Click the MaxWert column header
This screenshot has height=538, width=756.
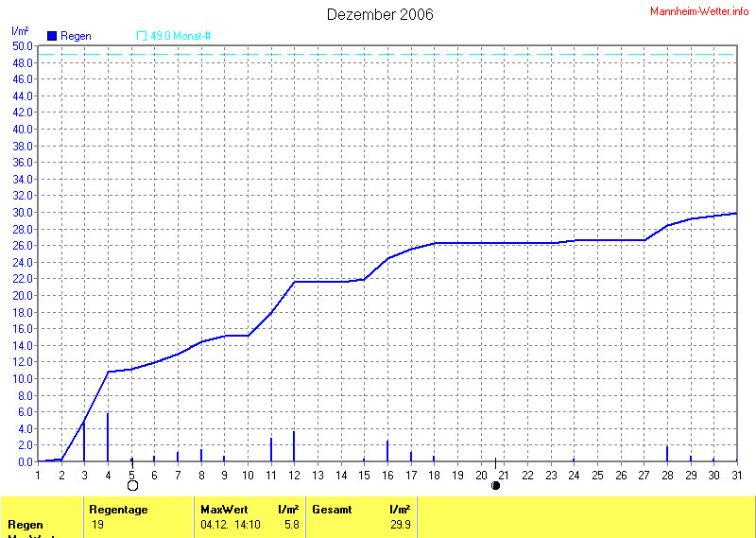tap(223, 510)
